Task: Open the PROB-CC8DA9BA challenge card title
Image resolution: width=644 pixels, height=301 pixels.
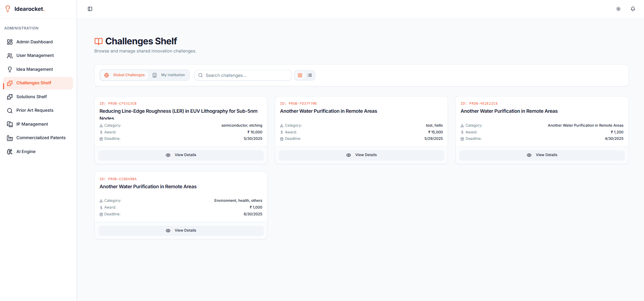Action: click(148, 187)
